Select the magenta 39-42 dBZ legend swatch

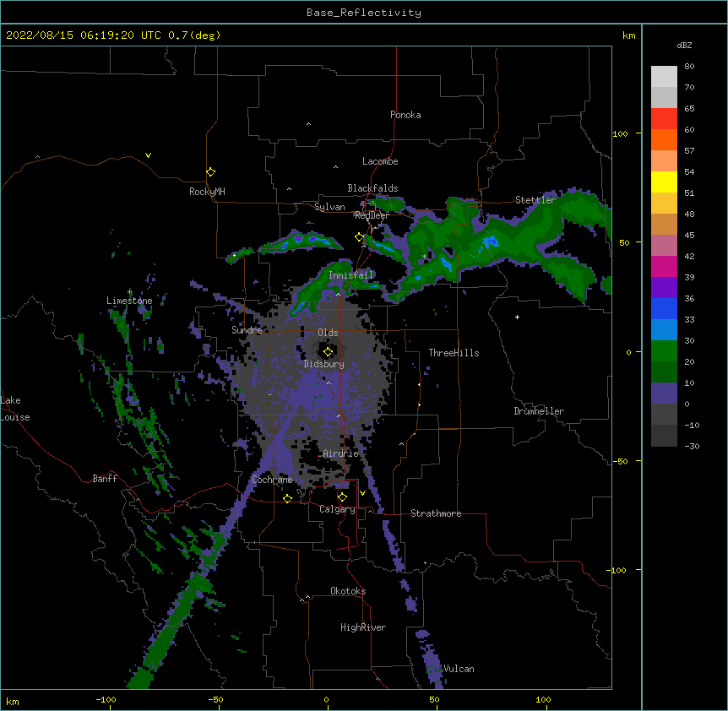click(x=664, y=266)
